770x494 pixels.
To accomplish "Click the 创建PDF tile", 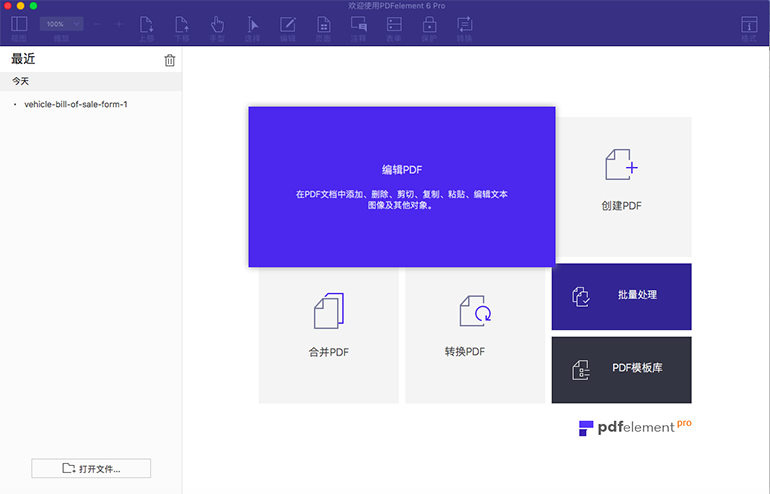I will [621, 185].
